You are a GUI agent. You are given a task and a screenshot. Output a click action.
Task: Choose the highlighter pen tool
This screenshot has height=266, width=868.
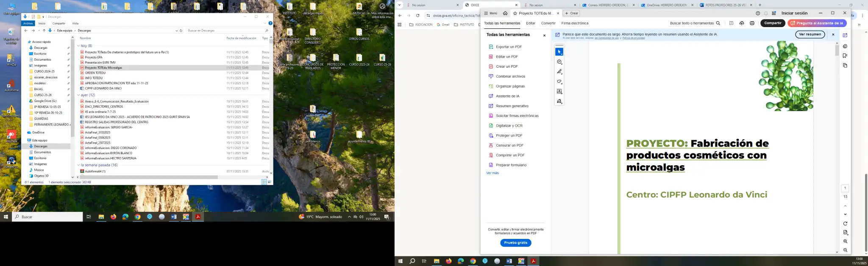click(x=559, y=72)
